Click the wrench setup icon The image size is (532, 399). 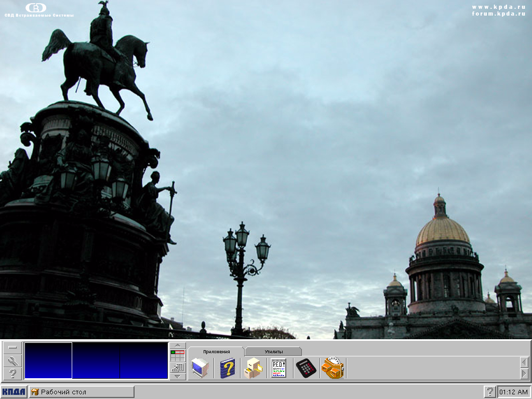[12, 361]
